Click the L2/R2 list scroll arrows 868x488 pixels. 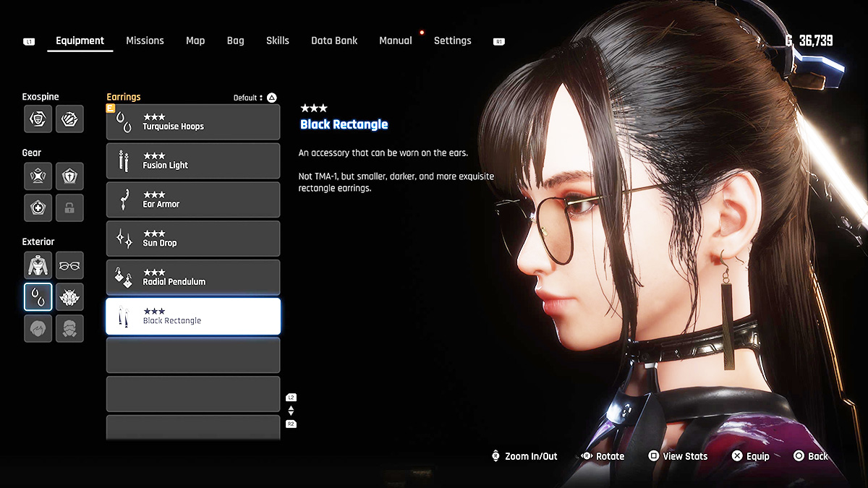pos(291,411)
